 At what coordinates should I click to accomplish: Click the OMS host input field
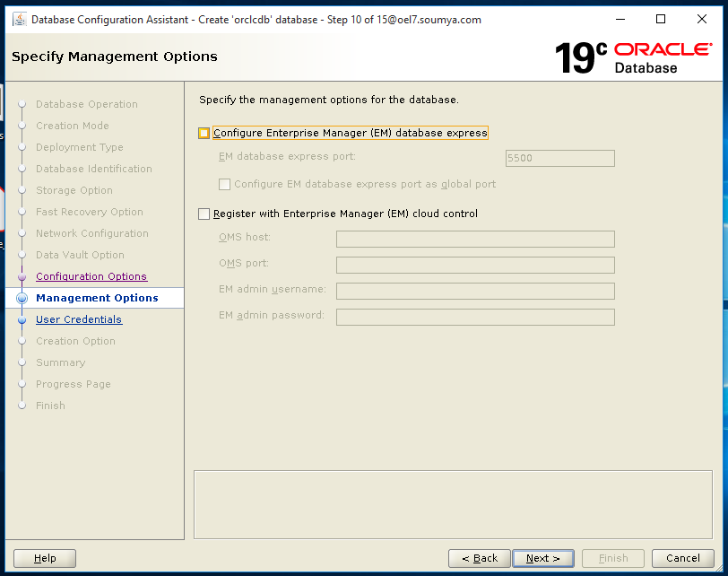(475, 240)
